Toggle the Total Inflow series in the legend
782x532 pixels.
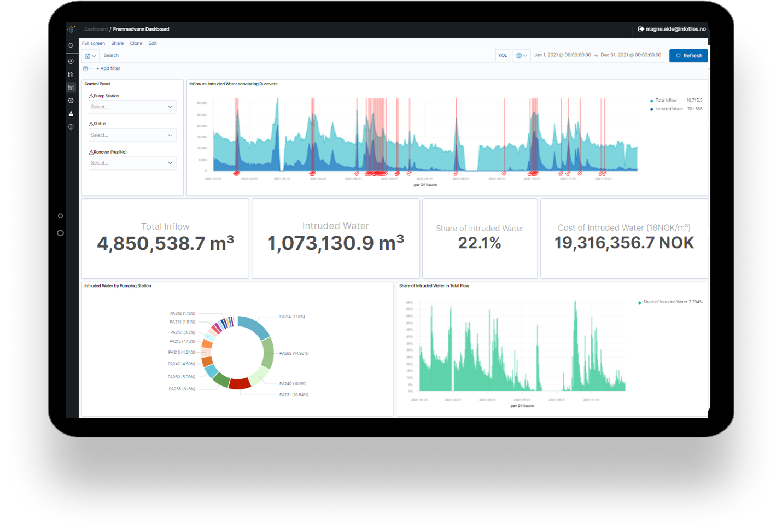click(x=666, y=100)
